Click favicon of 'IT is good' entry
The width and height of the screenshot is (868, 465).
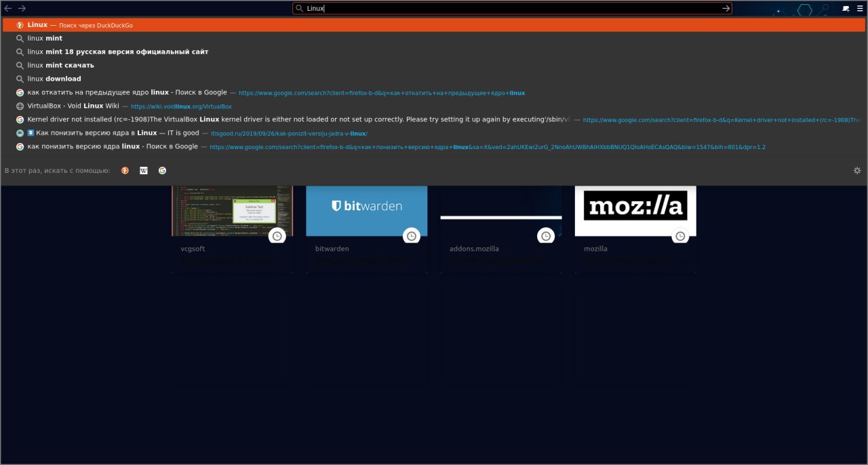(20, 133)
